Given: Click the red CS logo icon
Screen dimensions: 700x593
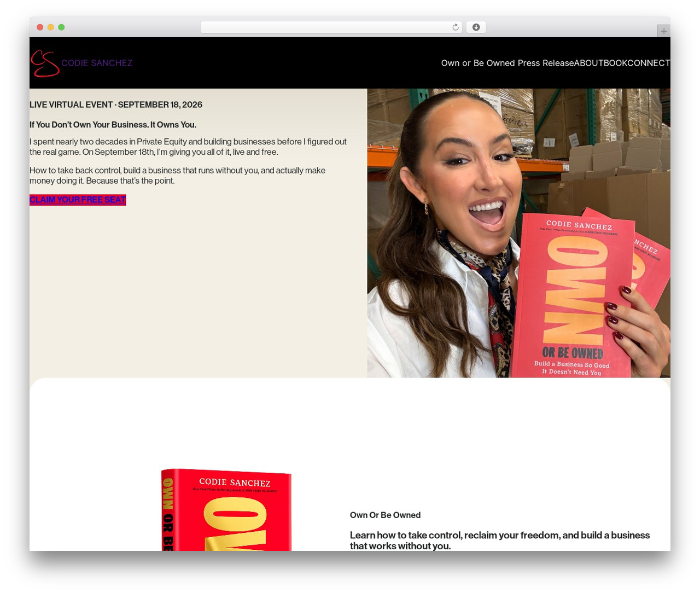Looking at the screenshot, I should (x=45, y=63).
